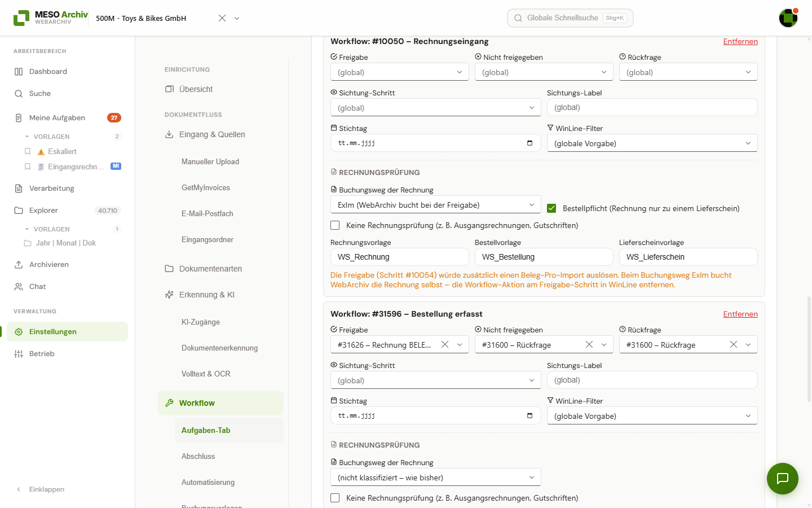Screen dimensions: 812x508
Task: Open Buchungsweg dropdown showing ExIm
Action: tap(436, 205)
